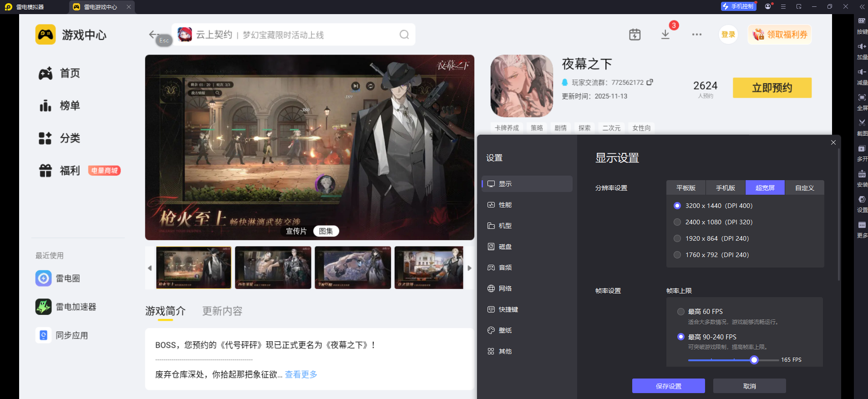Switch to 更新内容 tab

pos(222,311)
